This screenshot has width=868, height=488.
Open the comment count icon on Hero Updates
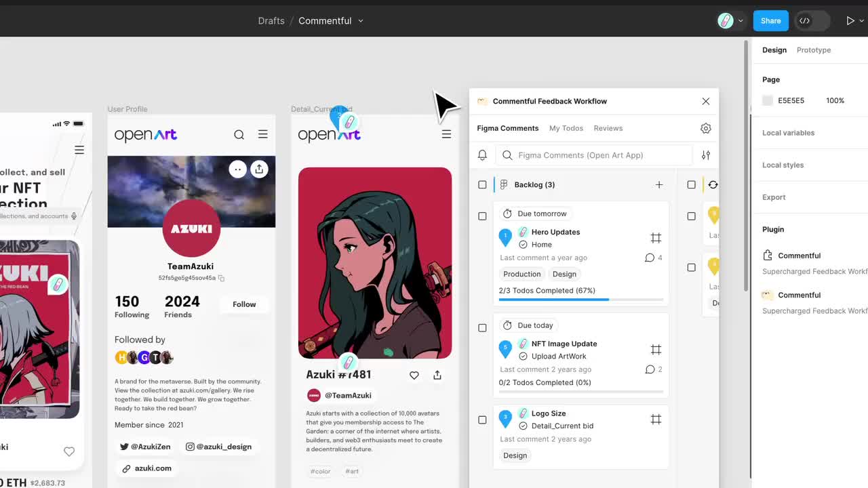point(650,258)
